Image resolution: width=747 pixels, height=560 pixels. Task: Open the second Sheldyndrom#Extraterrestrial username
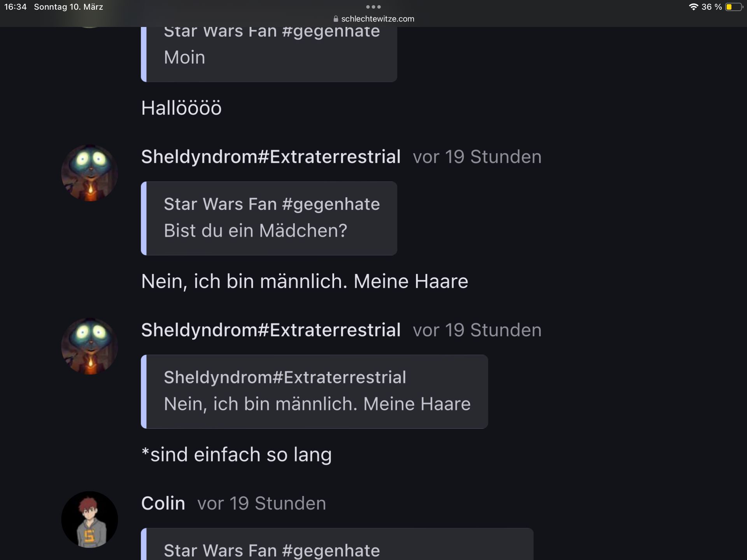coord(271,330)
